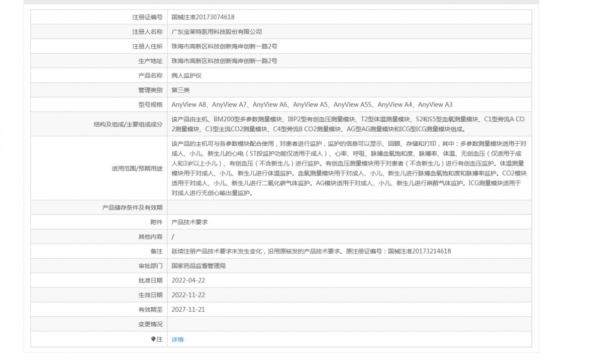The image size is (597, 364).
Task: Select the 注册人住所 label
Action: click(x=147, y=46)
